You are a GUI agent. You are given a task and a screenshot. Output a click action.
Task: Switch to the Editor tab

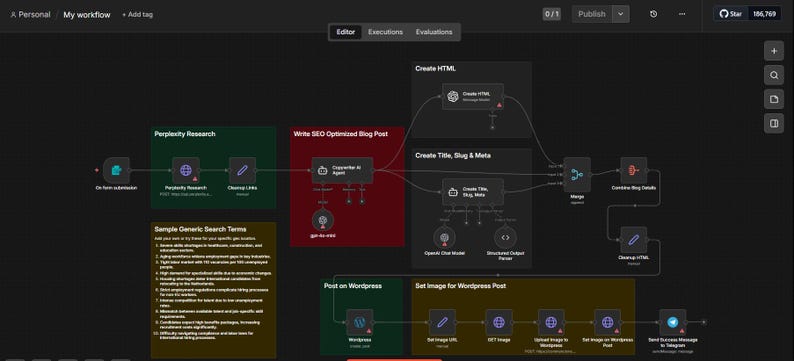345,32
